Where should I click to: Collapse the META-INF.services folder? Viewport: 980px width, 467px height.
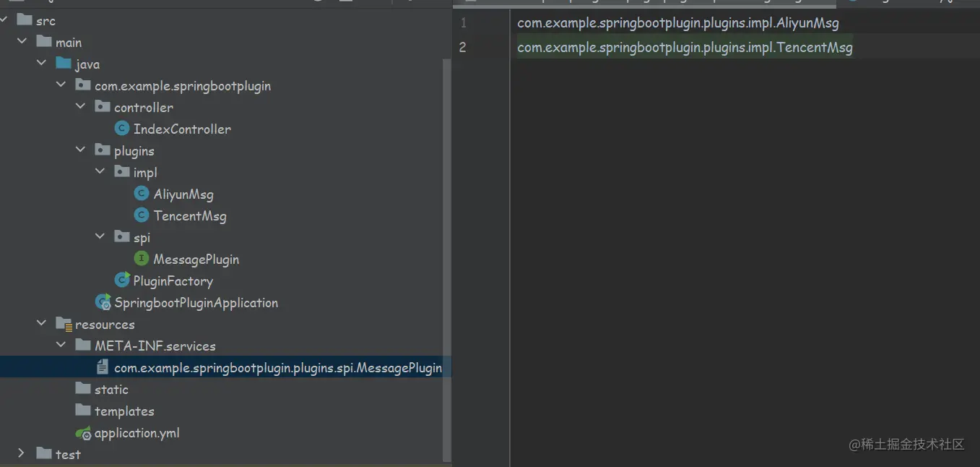61,346
